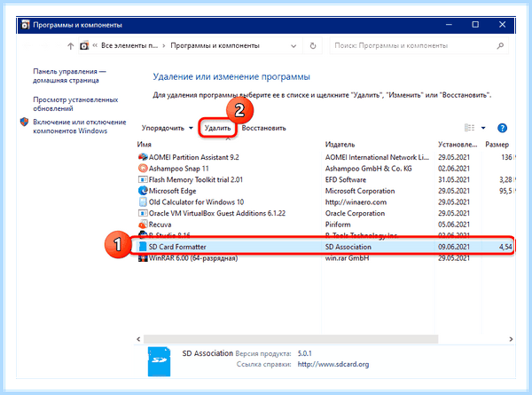Sort by the Размер column header
532x395 pixels.
pos(497,145)
